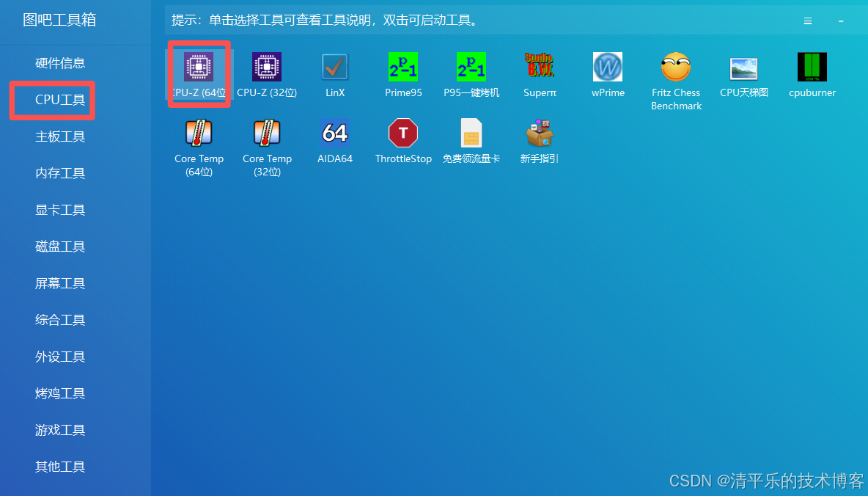Click the 免费领流量卡 SIM card icon
868x496 pixels.
pyautogui.click(x=471, y=133)
